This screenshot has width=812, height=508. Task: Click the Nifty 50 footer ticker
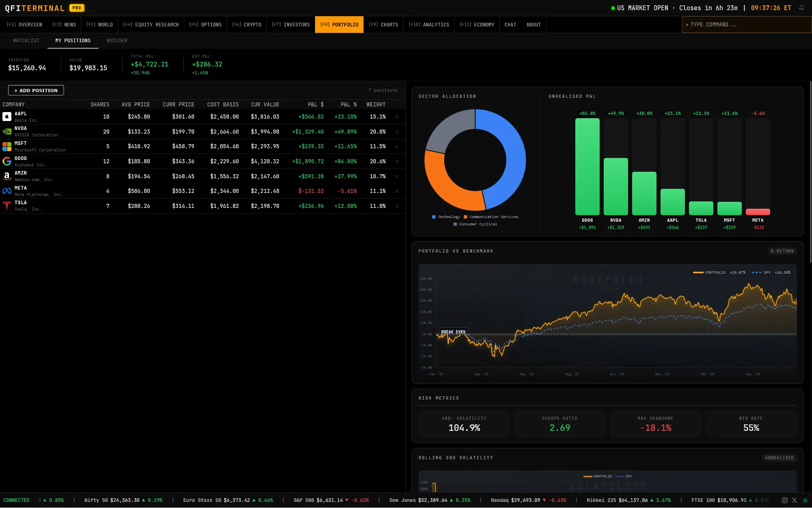(123, 500)
